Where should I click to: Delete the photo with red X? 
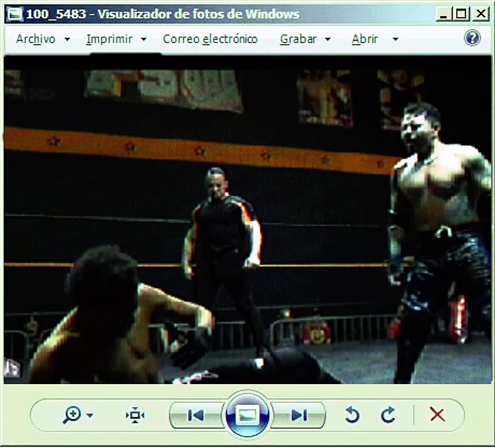point(437,414)
